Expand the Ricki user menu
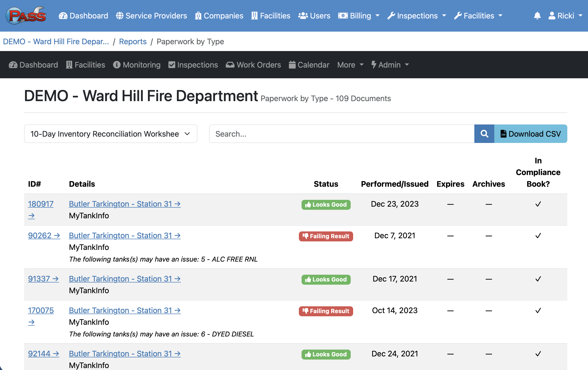Viewport: 588px width, 370px height. click(x=565, y=16)
